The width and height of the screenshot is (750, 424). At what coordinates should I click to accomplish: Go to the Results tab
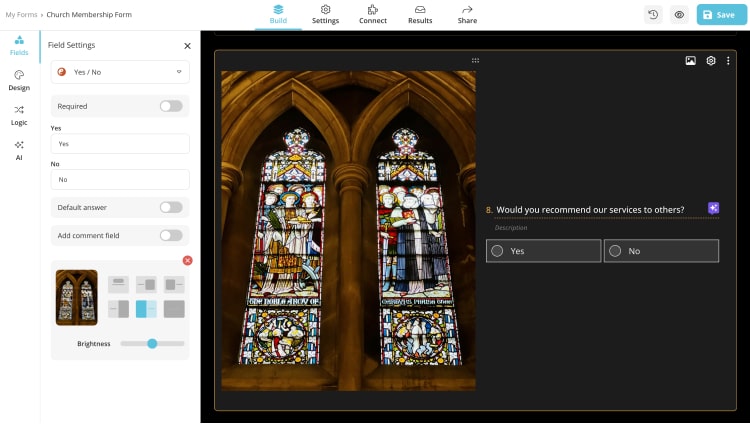point(420,14)
